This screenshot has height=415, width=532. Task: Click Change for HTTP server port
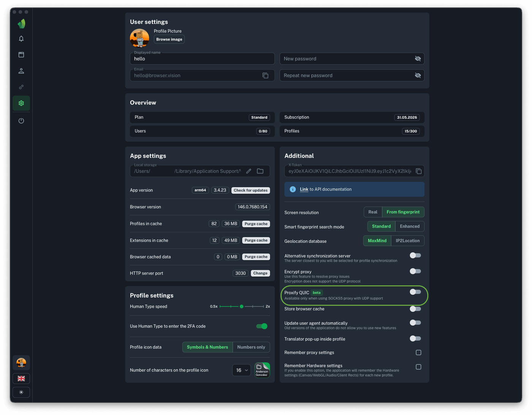pos(260,273)
